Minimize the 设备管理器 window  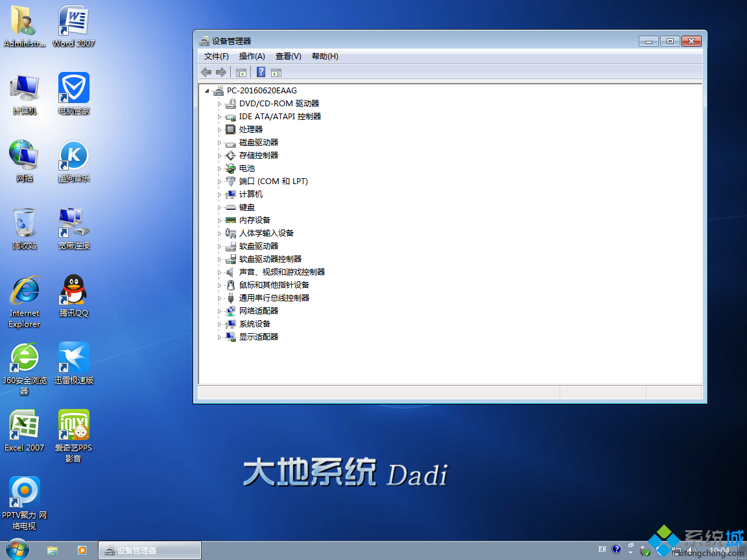click(648, 41)
